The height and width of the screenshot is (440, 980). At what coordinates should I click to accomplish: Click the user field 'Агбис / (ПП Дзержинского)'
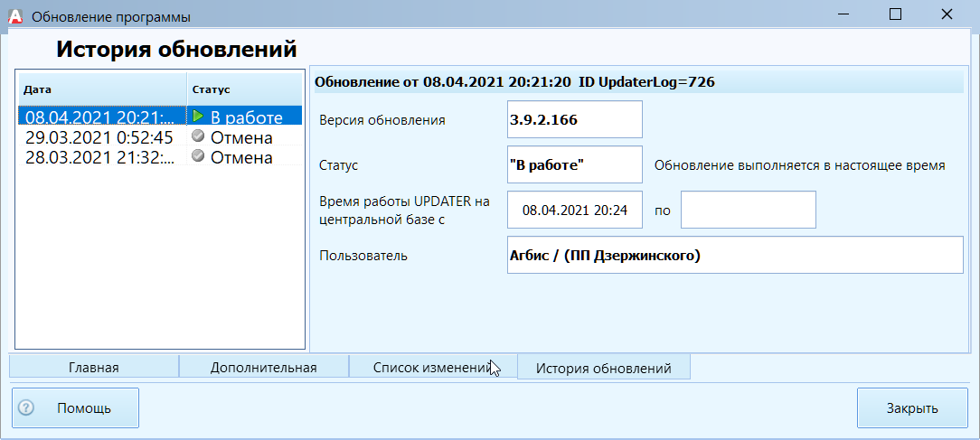click(735, 255)
